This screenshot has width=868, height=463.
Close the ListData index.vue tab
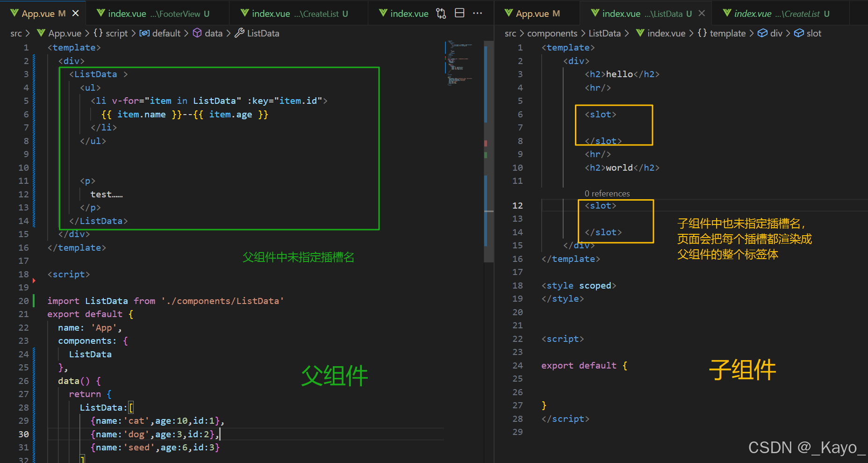tap(702, 13)
